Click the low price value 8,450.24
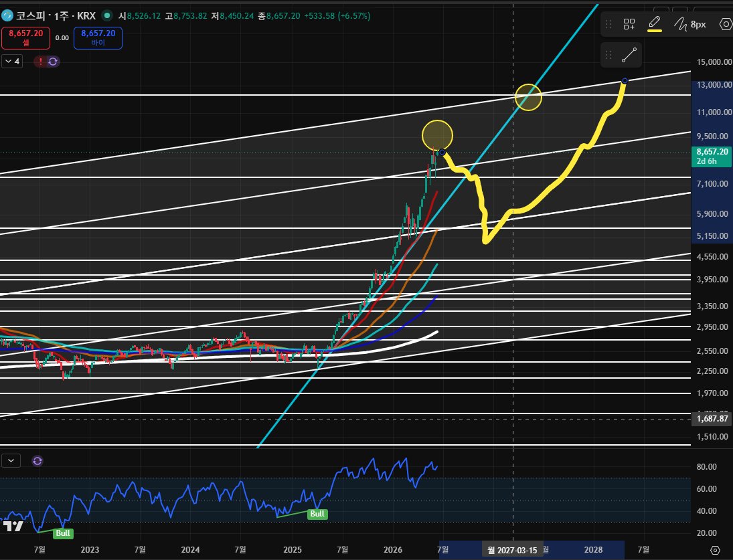The width and height of the screenshot is (733, 560). (x=236, y=16)
